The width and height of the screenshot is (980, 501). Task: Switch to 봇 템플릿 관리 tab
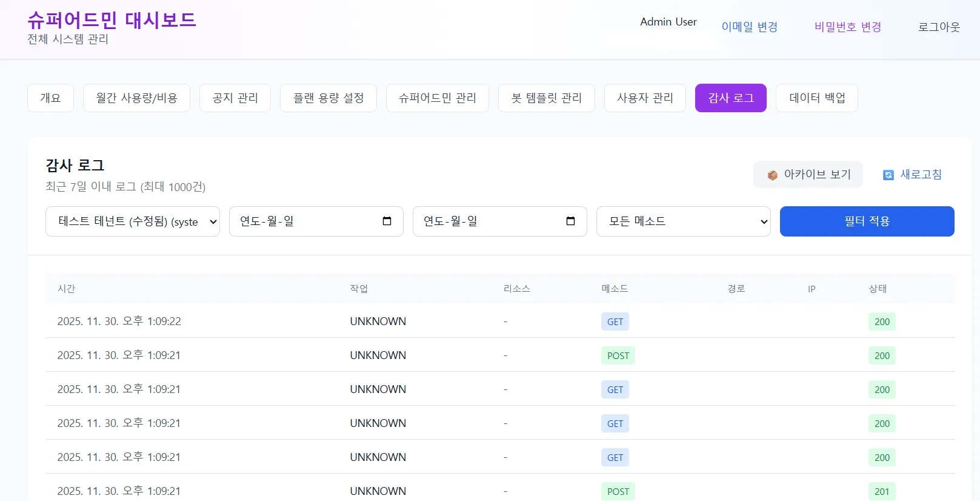pyautogui.click(x=546, y=98)
